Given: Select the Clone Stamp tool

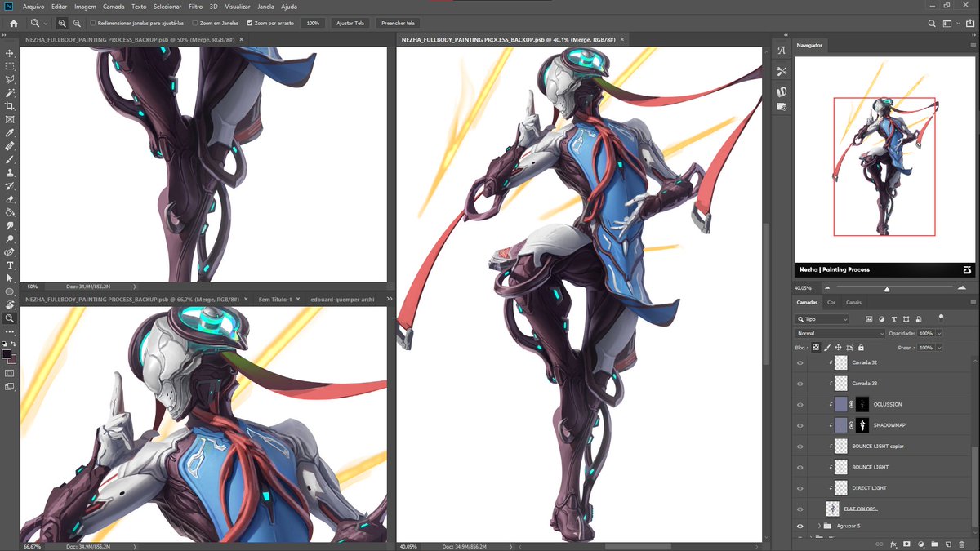Looking at the screenshot, I should [x=10, y=172].
